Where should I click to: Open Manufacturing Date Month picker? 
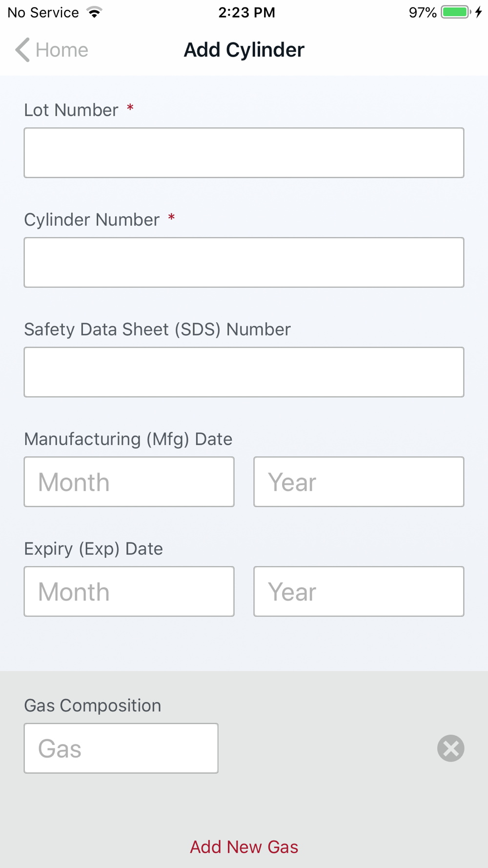129,482
